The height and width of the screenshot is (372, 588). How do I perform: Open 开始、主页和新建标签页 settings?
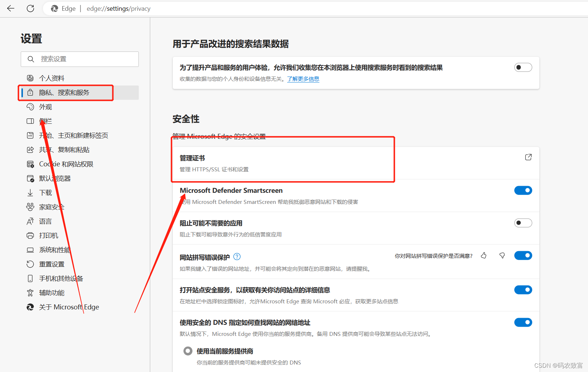click(x=80, y=135)
